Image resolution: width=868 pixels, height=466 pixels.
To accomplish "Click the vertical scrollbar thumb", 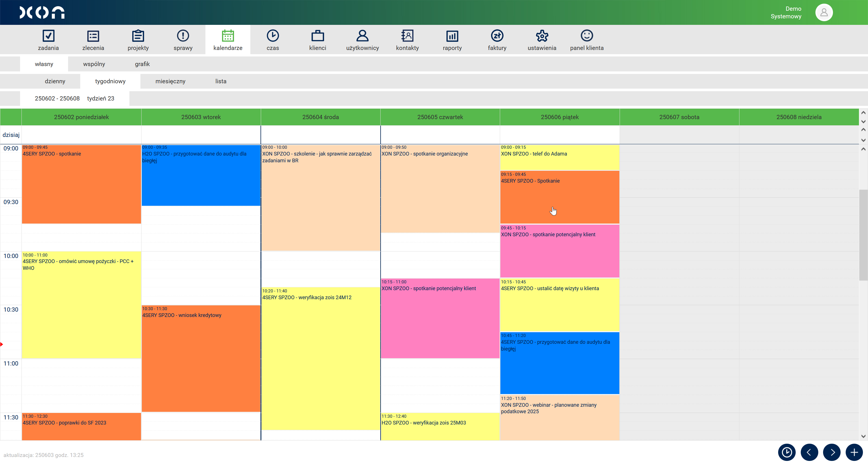I will [x=863, y=235].
